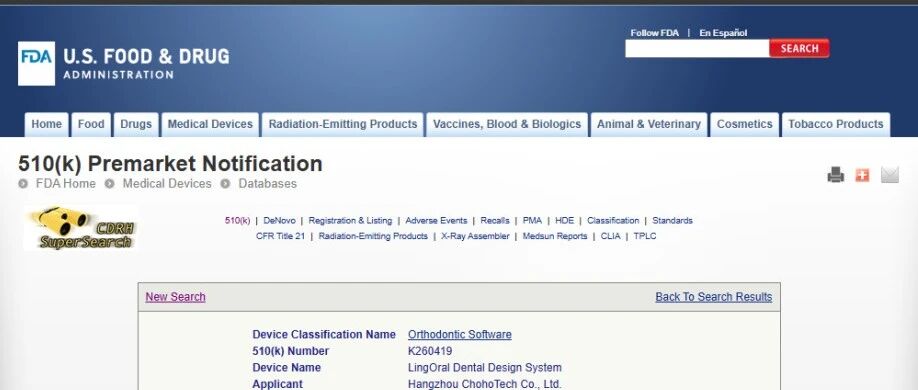Image resolution: width=918 pixels, height=390 pixels.
Task: Open the HDE link
Action: click(x=564, y=221)
